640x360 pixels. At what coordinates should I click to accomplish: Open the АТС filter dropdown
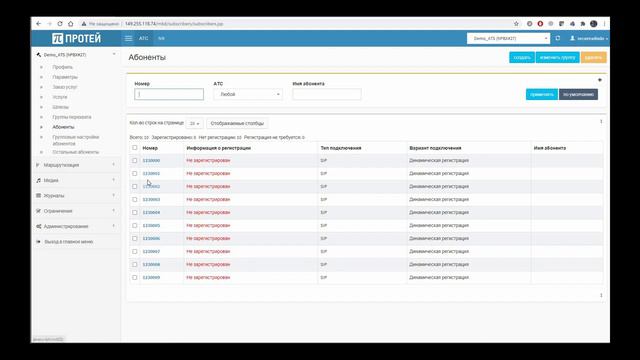(248, 94)
